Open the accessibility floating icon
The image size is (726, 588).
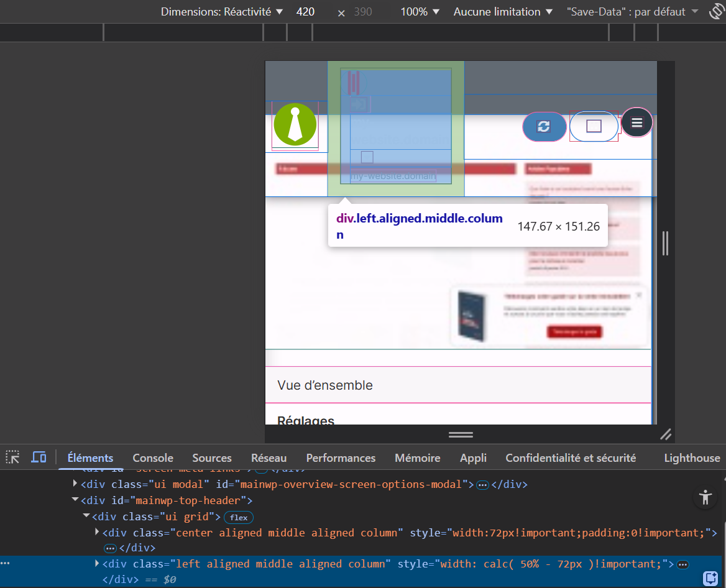(704, 497)
